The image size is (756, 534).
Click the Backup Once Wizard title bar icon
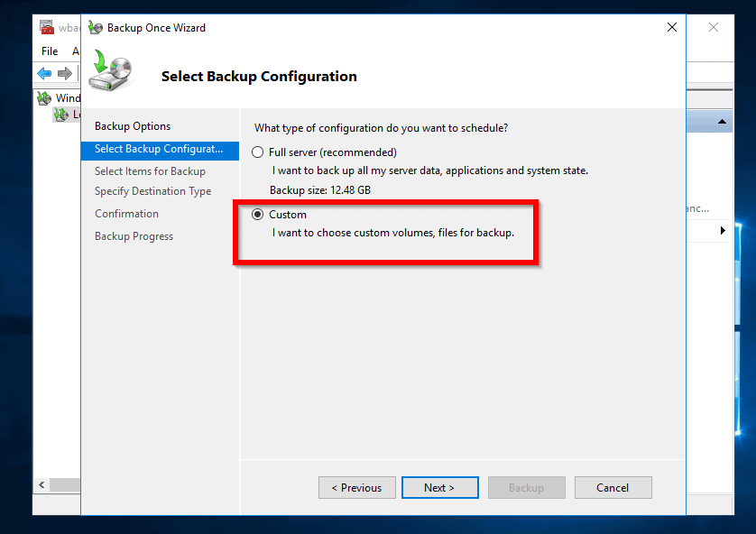coord(95,27)
